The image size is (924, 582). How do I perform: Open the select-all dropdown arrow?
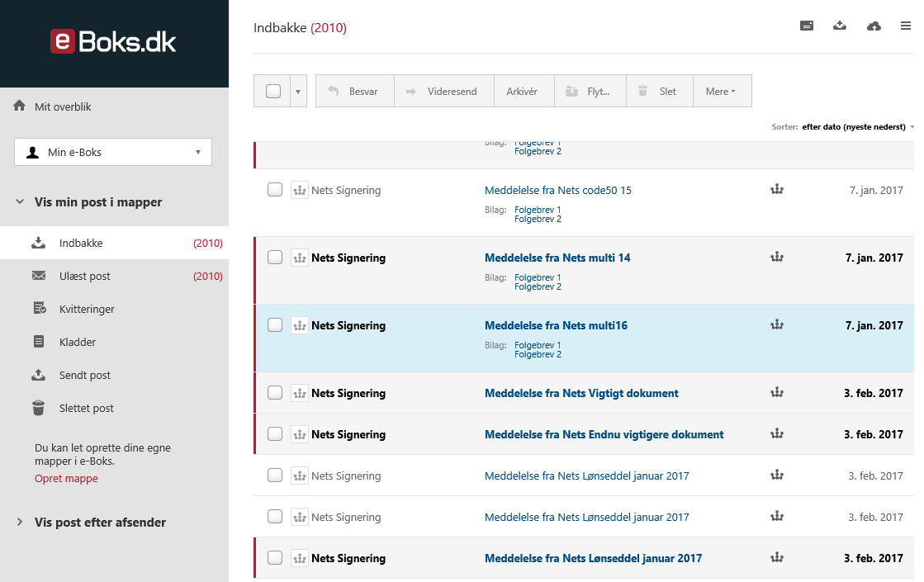298,92
